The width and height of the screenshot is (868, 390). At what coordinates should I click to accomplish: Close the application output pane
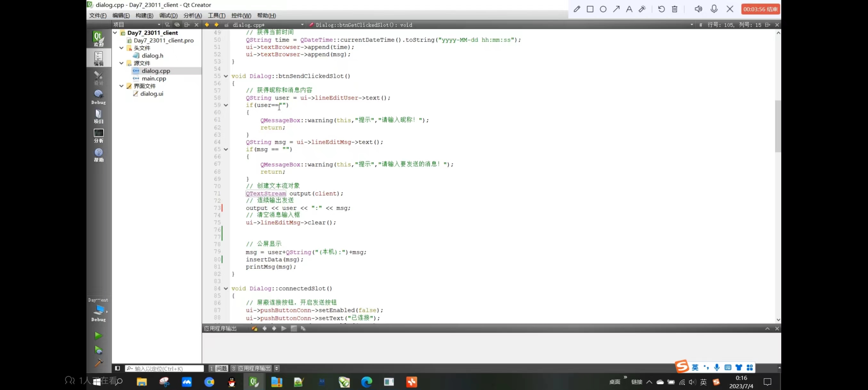pos(777,328)
